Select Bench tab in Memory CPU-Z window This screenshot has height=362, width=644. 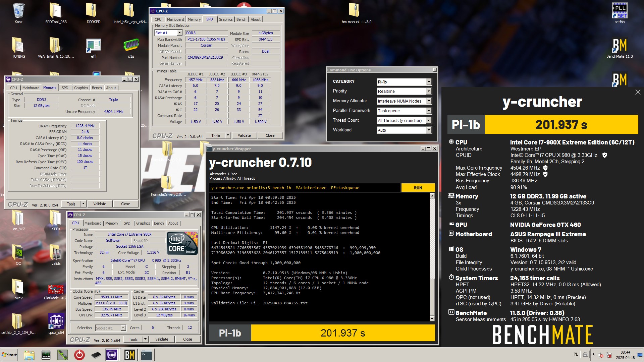click(x=97, y=88)
